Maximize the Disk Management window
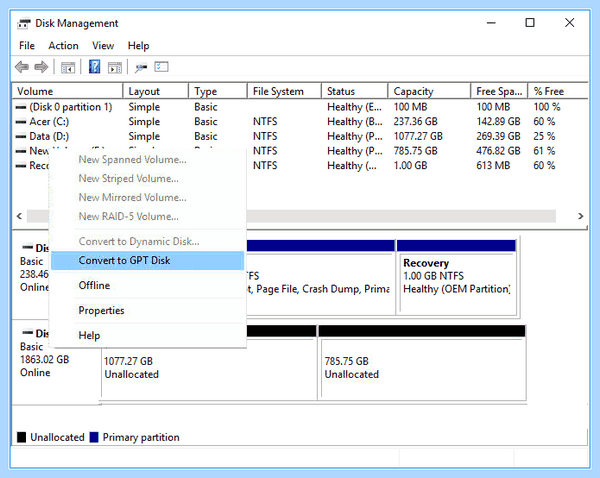This screenshot has width=600, height=478. pos(530,23)
